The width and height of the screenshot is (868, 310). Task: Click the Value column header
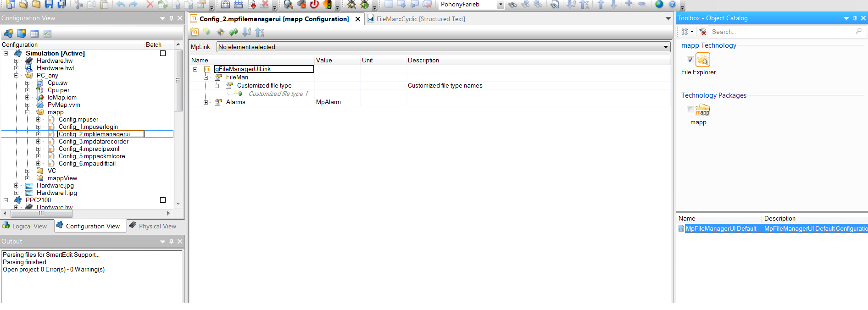pos(337,60)
